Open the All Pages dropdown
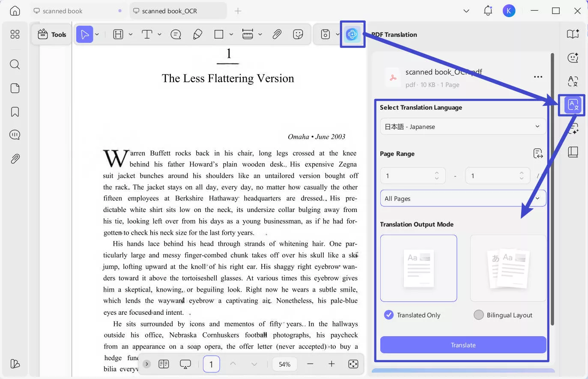 coord(463,198)
